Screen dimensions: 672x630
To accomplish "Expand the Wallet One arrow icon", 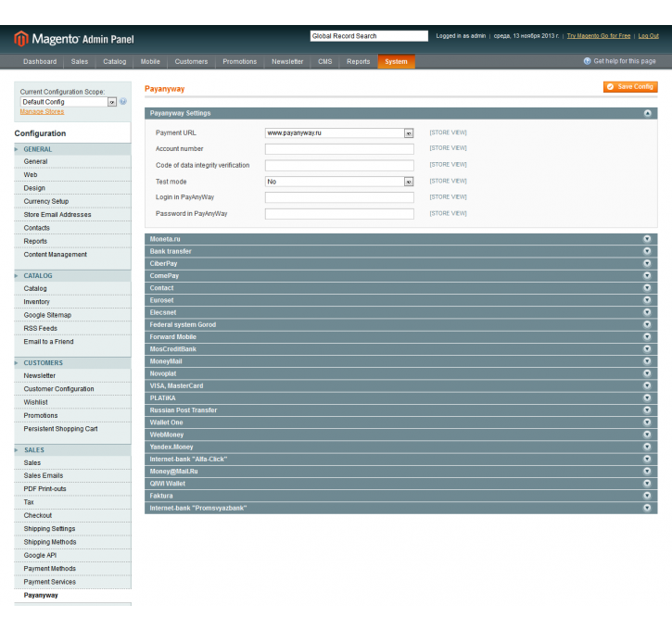I will coord(647,422).
